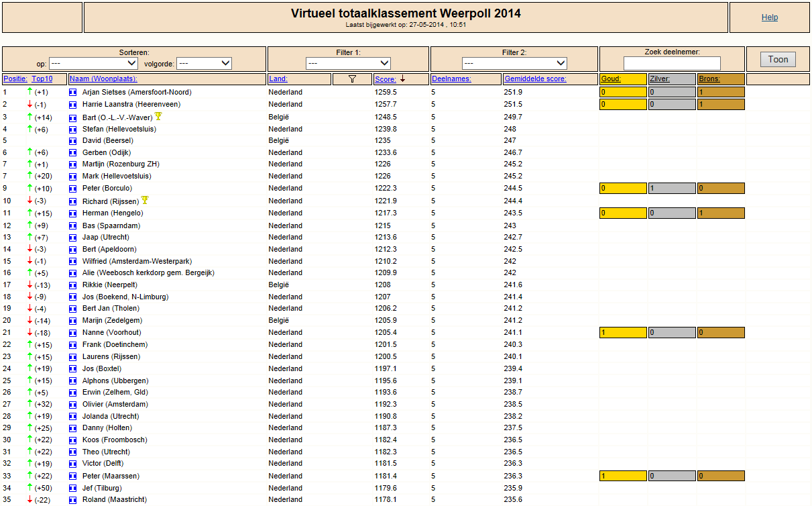The image size is (812, 506).
Task: Click the filter funnel icon in header
Action: pyautogui.click(x=352, y=79)
